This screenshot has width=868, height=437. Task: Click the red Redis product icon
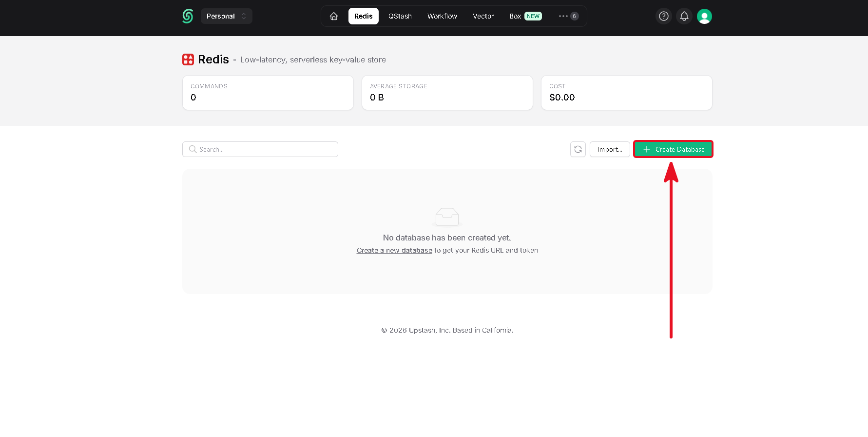(x=188, y=60)
